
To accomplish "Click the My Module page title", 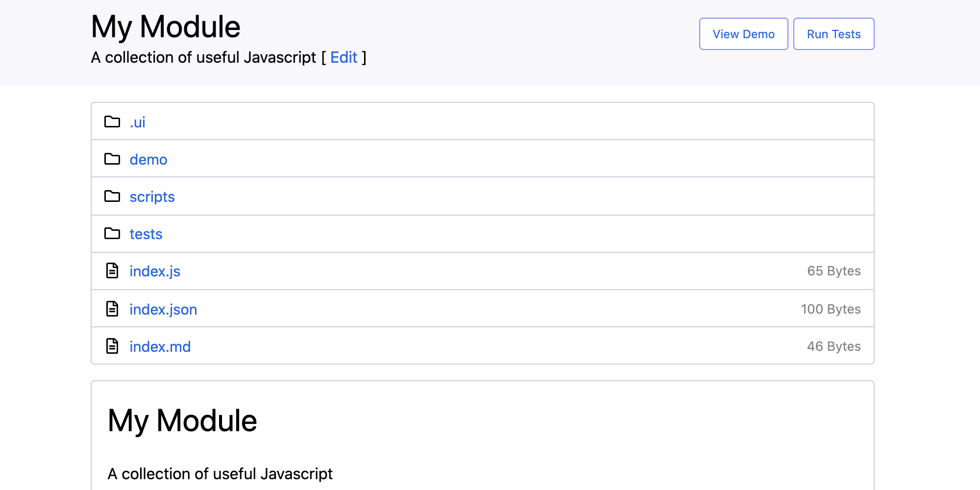I will point(166,26).
